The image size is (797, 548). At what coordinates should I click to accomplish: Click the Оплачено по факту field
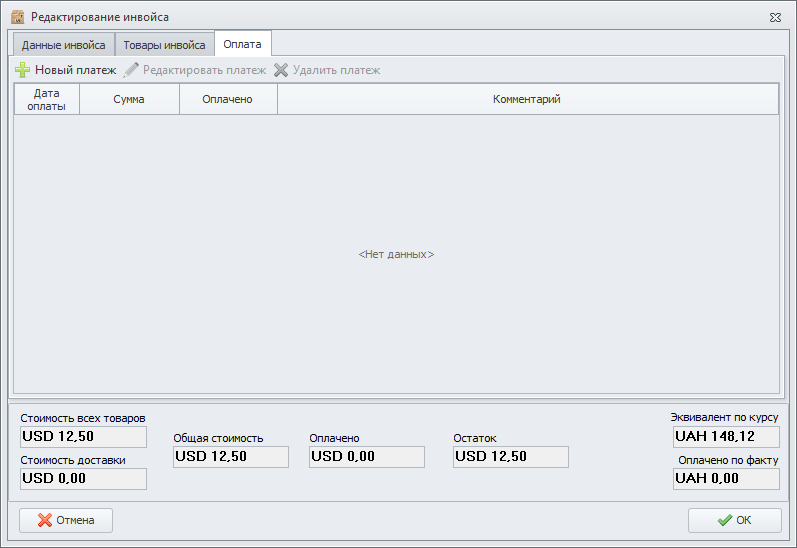(726, 479)
